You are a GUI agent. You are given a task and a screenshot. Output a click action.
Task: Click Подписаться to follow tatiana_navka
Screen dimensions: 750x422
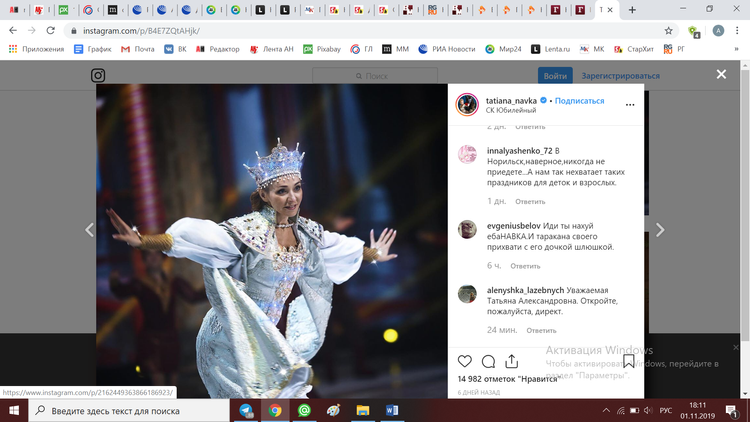[579, 100]
